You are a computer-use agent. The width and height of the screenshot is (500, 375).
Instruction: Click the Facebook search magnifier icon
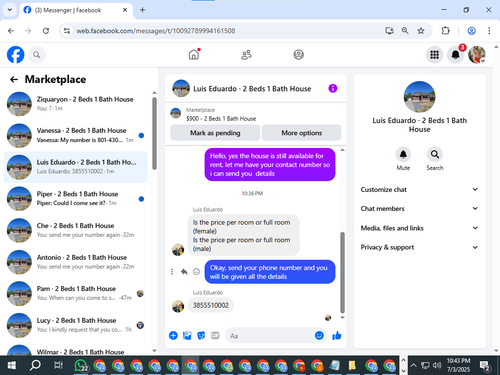[x=37, y=55]
